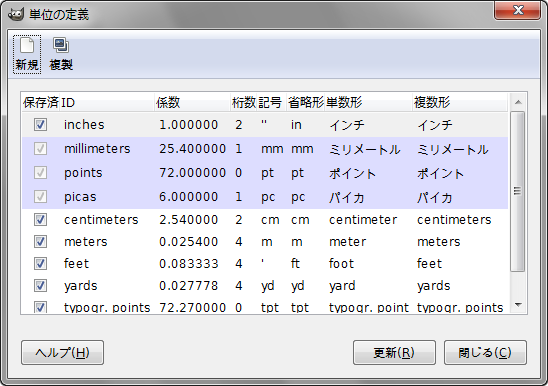Click the 更新(R) refresh button
Viewport: 548px width, 386px height.
point(394,352)
